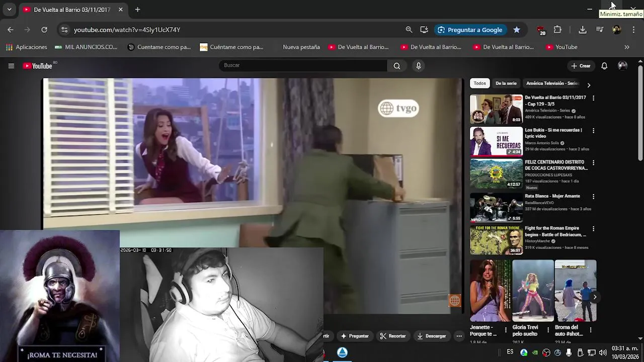This screenshot has height=362, width=644.
Task: Open more options for Rata Blanca video
Action: pyautogui.click(x=593, y=197)
